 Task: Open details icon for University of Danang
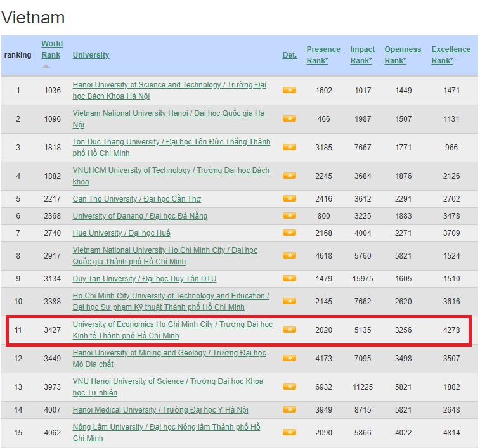(x=289, y=215)
